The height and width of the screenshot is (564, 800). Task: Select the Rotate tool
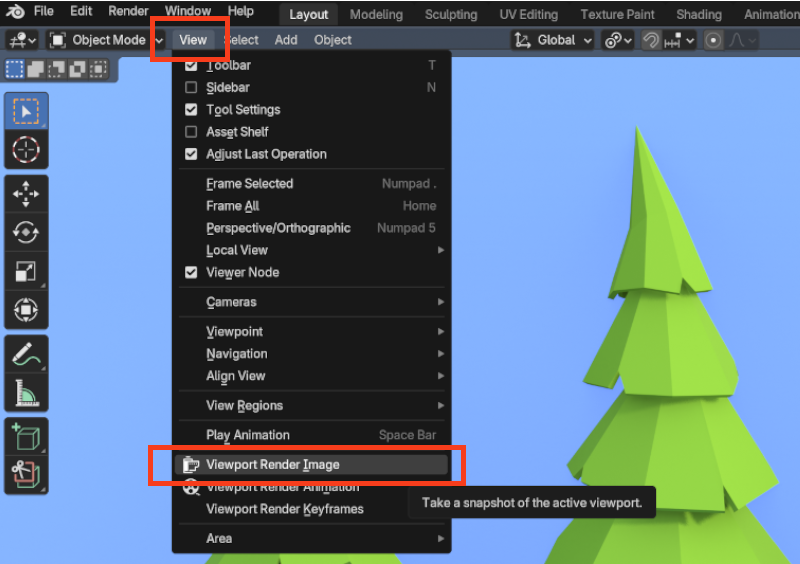[26, 233]
